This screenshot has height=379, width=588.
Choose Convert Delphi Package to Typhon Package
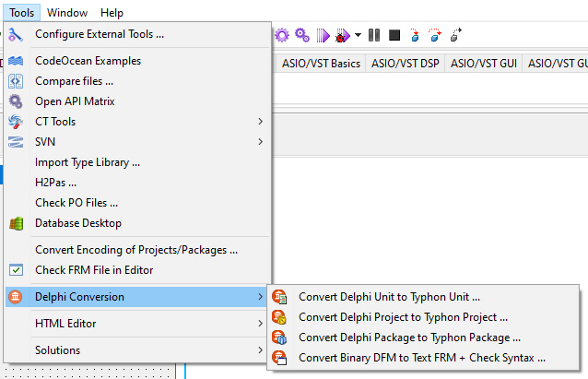(424, 338)
